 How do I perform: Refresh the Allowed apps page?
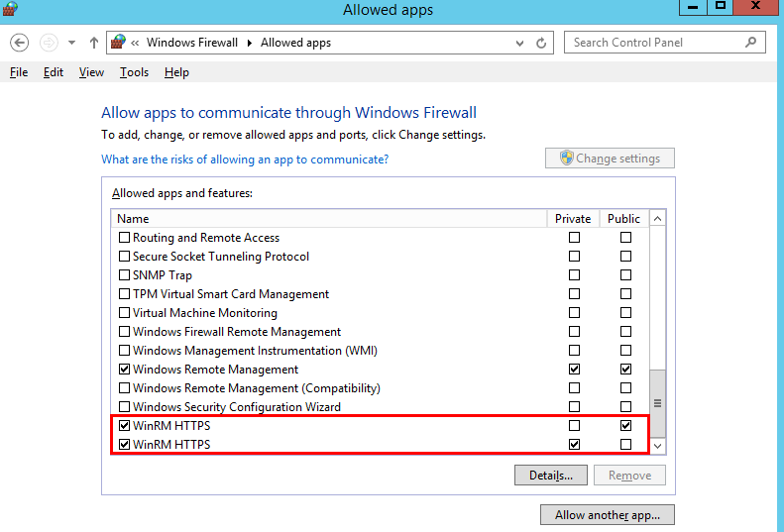tap(541, 43)
